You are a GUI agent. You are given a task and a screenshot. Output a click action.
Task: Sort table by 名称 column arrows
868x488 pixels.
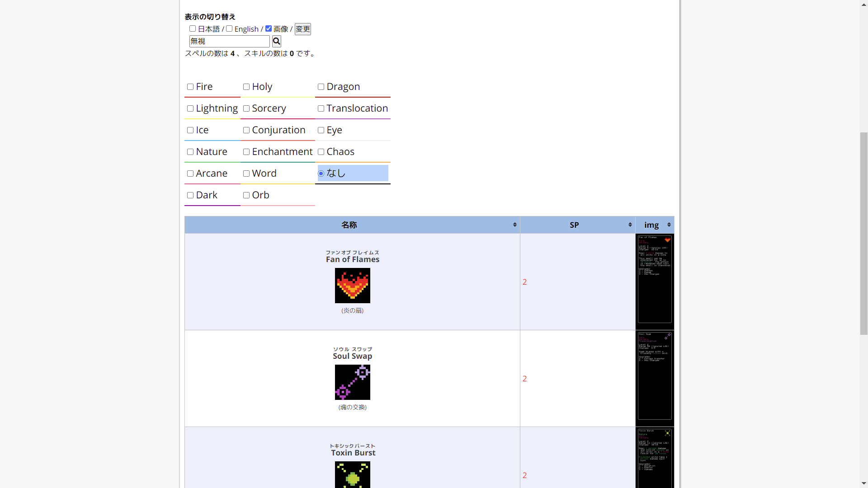point(514,225)
